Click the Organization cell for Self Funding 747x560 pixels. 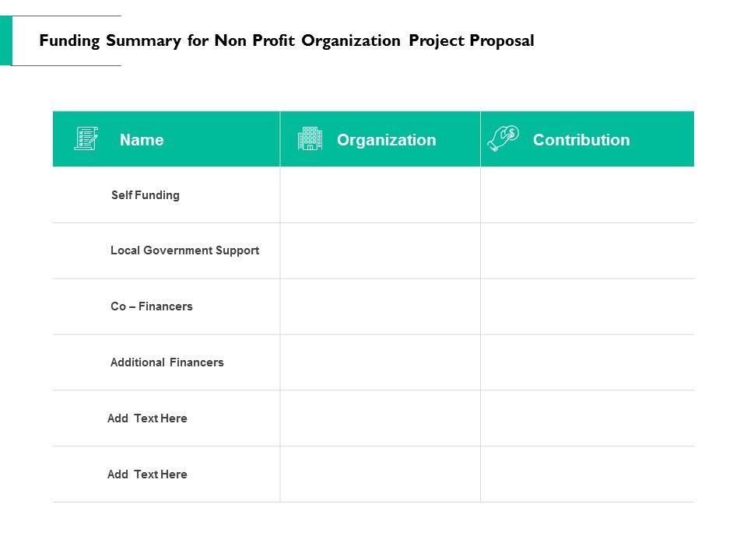(x=380, y=195)
